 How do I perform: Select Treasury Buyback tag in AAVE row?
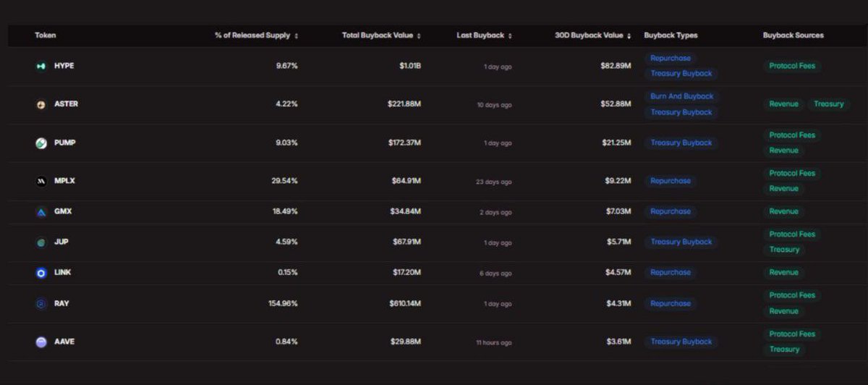click(x=681, y=342)
